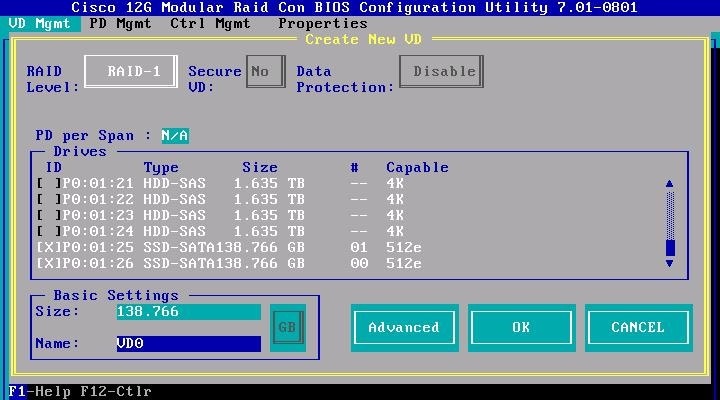Screen dimensions: 720x400
Task: Uncheck the drive P0:01:26 checkbox
Action: point(49,264)
